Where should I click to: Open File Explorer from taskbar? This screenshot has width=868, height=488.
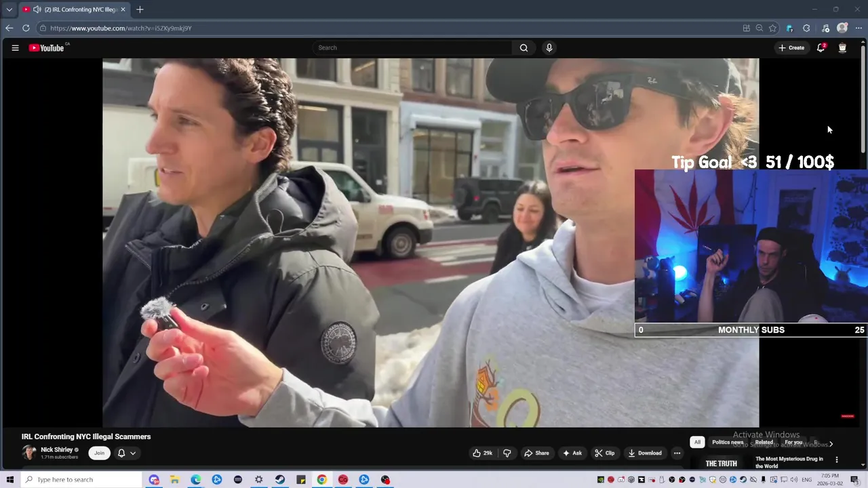174,480
